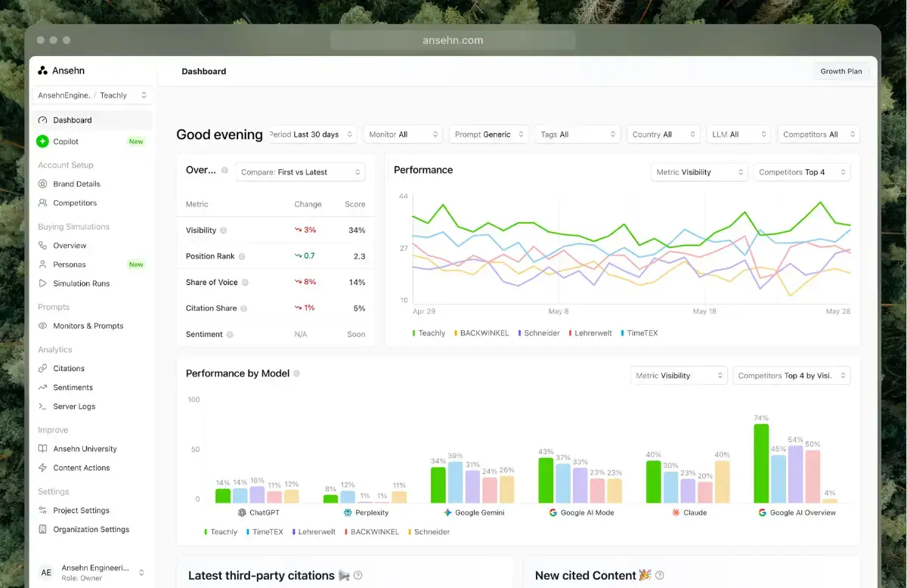Toggle Lehrerwelt series in Performance chart legend
Viewport: 907px width, 588px height.
tap(591, 333)
